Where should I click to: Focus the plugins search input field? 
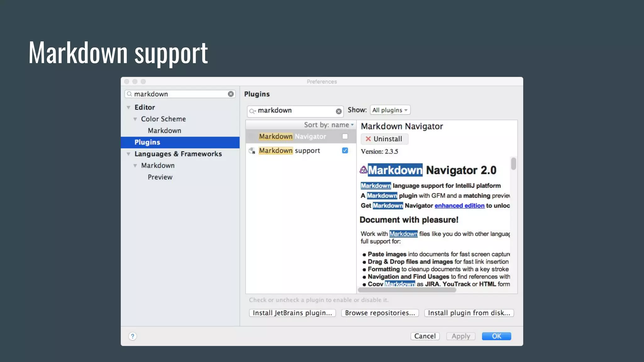295,111
